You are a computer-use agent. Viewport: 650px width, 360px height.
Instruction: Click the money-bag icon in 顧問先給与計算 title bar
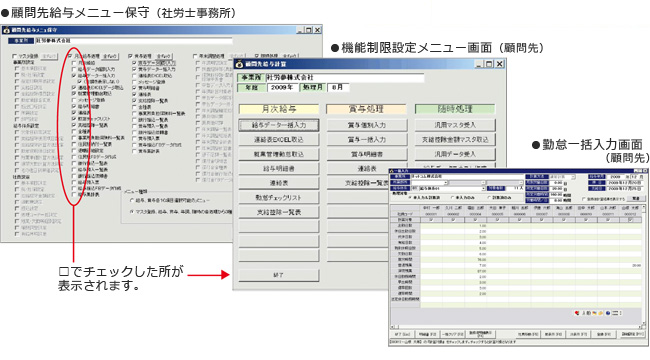click(x=239, y=64)
